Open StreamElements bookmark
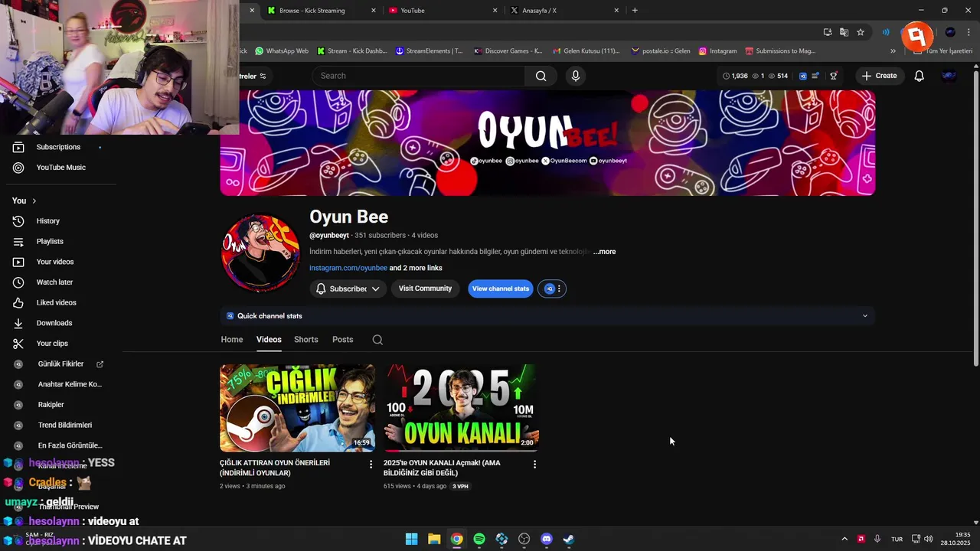Viewport: 980px width, 551px height. point(430,51)
